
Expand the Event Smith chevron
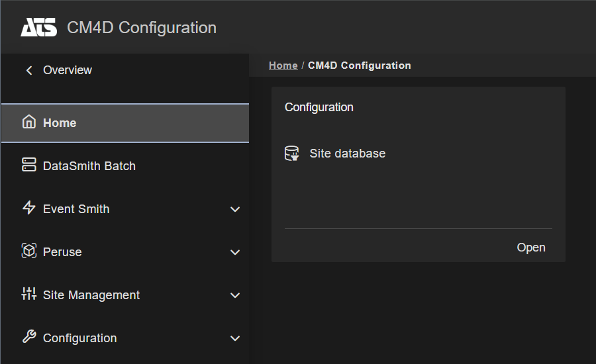[x=234, y=209]
